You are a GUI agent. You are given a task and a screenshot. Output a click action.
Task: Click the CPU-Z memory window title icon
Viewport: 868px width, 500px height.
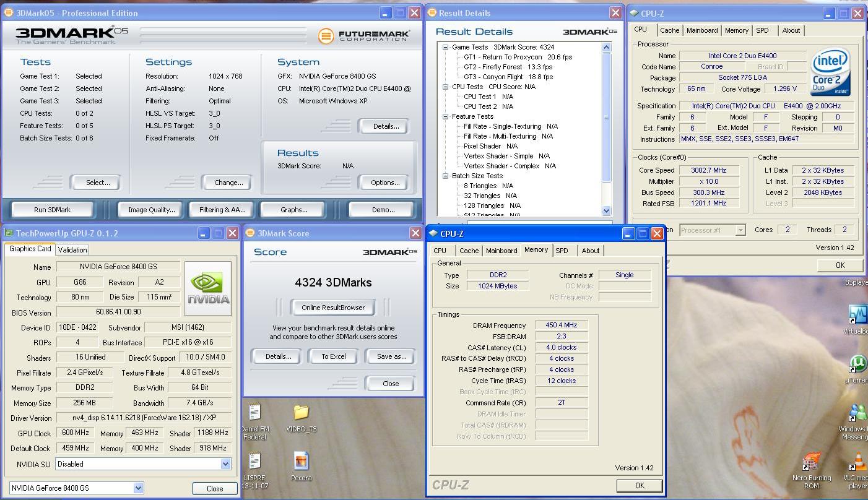(x=433, y=233)
